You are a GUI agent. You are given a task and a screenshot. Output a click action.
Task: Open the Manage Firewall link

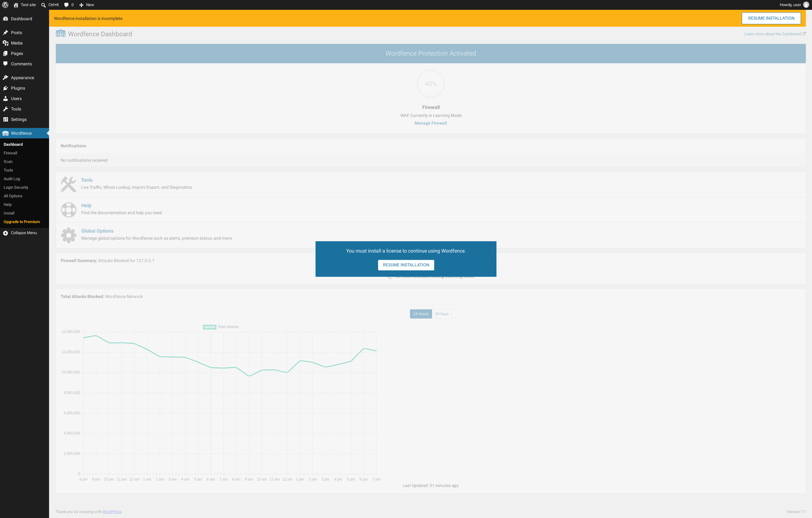(431, 123)
